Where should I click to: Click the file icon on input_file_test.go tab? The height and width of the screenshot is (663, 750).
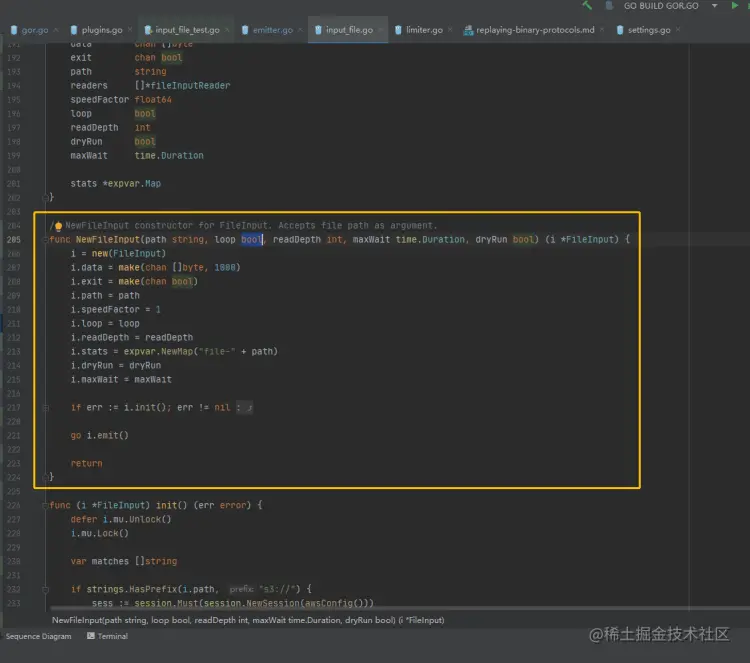(148, 30)
